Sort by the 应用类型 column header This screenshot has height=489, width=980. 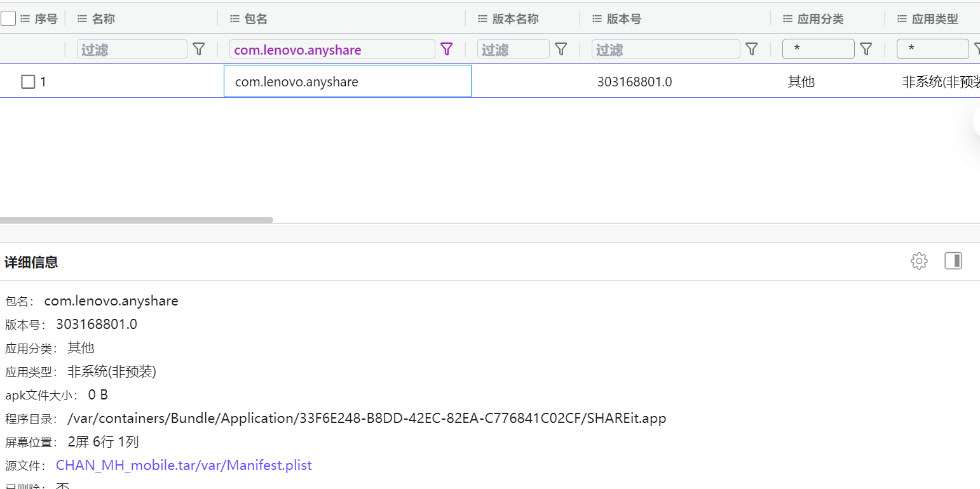point(935,19)
